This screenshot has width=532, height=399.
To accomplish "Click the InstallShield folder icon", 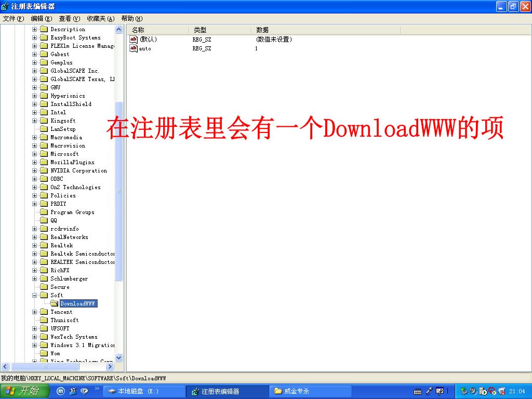I will point(44,104).
